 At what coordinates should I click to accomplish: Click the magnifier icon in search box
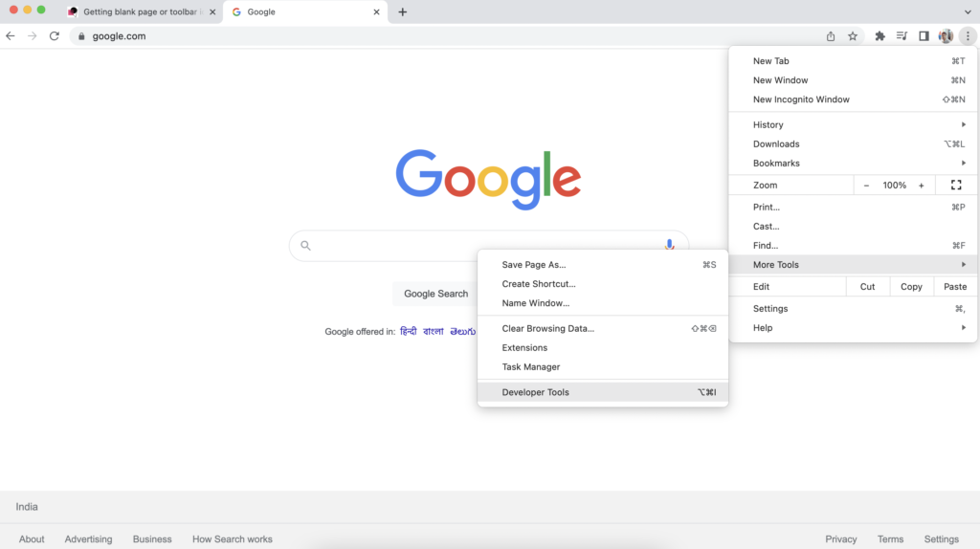(x=305, y=246)
